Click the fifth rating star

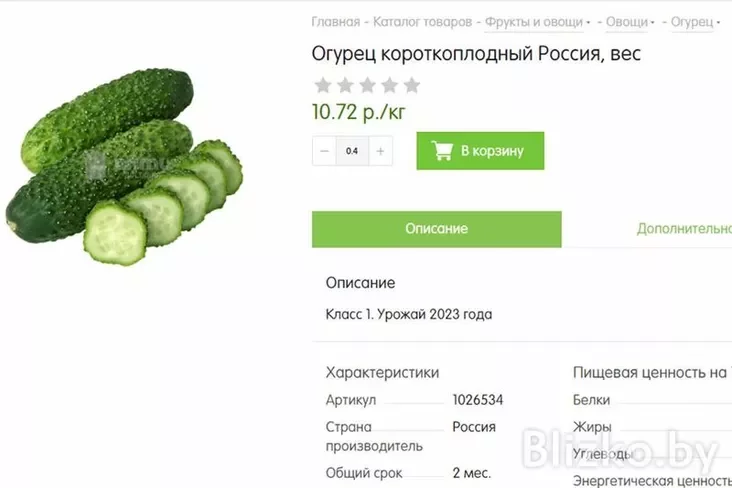tap(412, 85)
